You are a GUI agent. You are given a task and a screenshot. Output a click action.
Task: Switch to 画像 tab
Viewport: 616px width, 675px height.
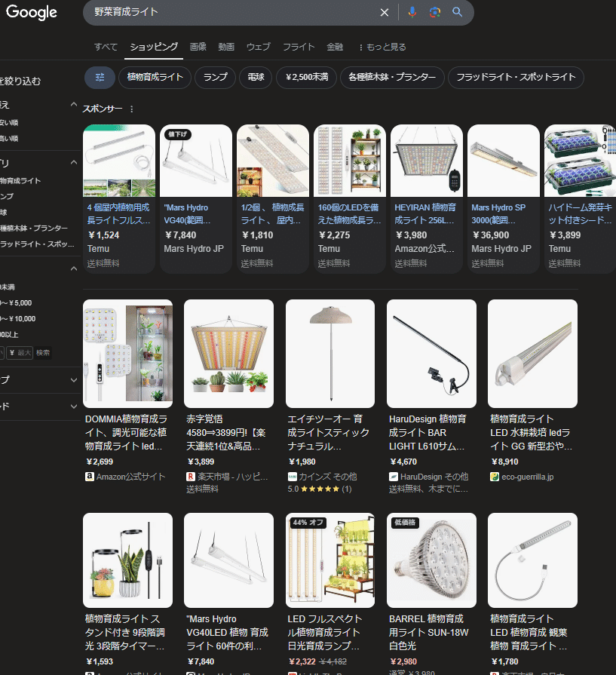pos(198,47)
